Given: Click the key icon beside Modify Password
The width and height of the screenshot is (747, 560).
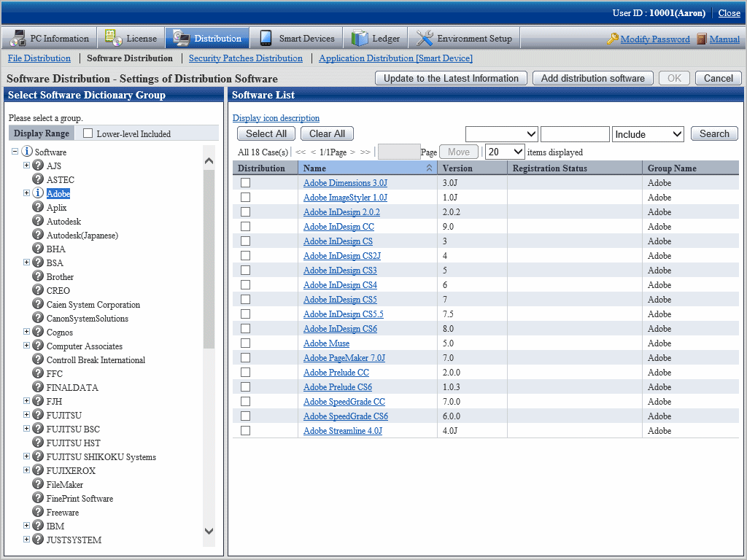Looking at the screenshot, I should 613,39.
